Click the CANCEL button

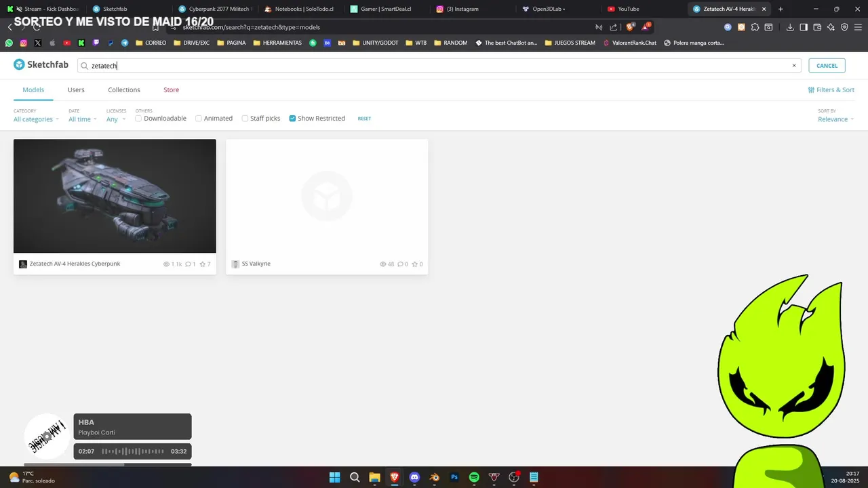pos(827,66)
